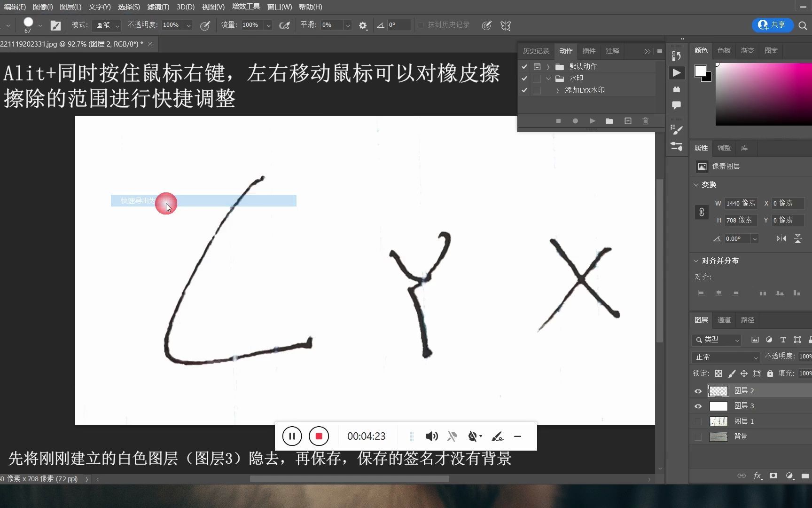Enable airbrush-style build-up icon

[284, 25]
